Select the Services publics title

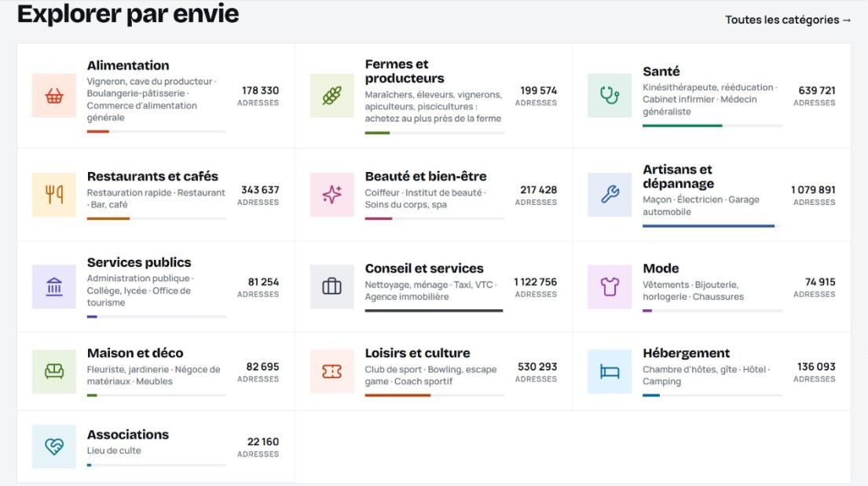139,262
